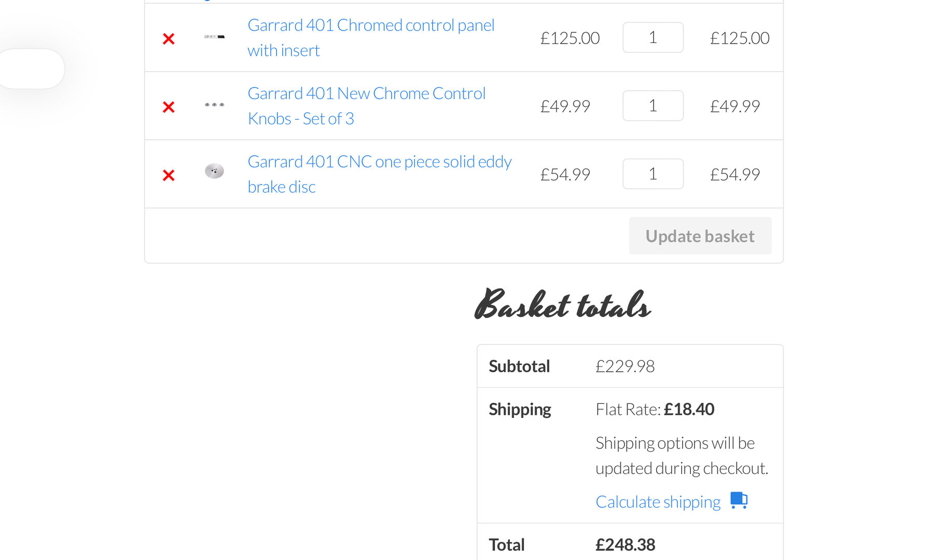Remove the Chrome Control Knobs set from basket

click(x=169, y=107)
